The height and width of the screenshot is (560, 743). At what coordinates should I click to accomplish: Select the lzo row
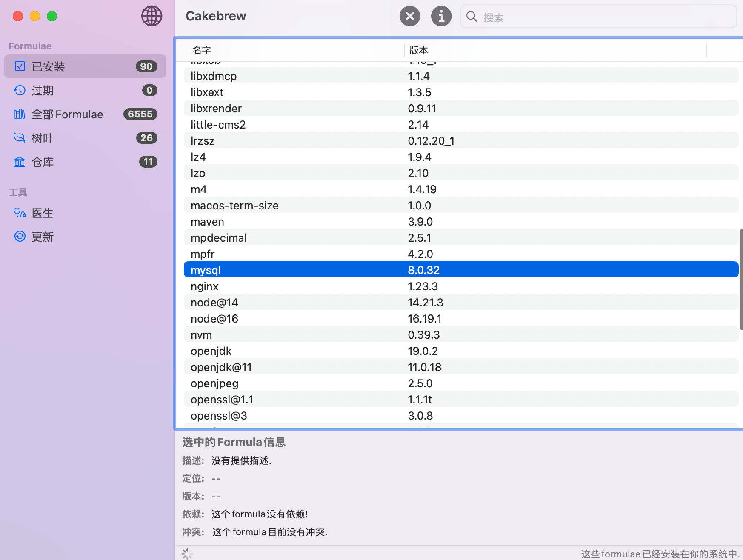click(461, 173)
